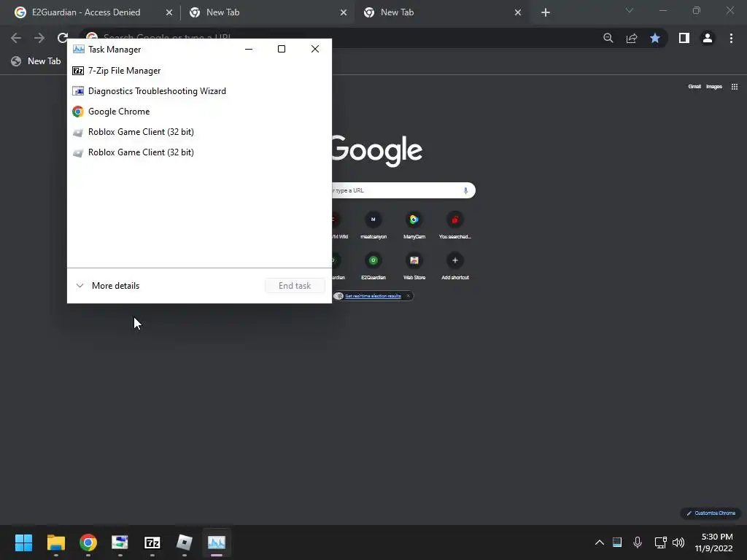This screenshot has width=747, height=560.
Task: Select Google Chrome in Task Manager list
Action: (199, 112)
